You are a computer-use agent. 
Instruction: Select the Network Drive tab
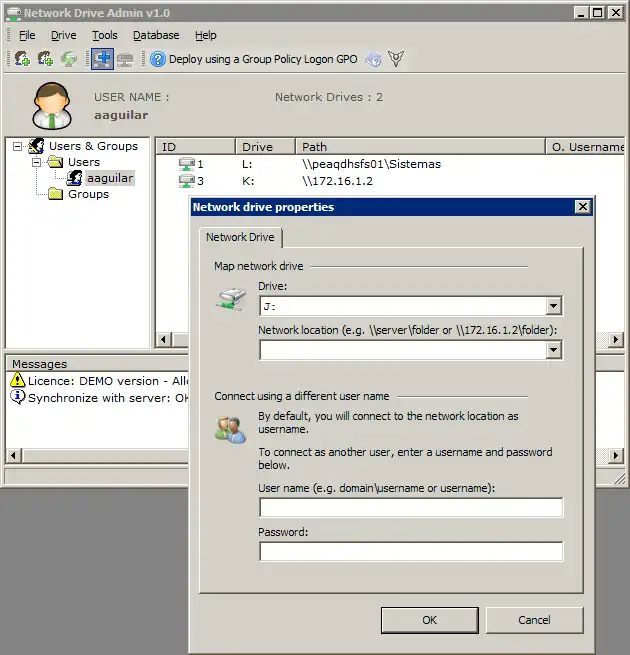point(240,237)
